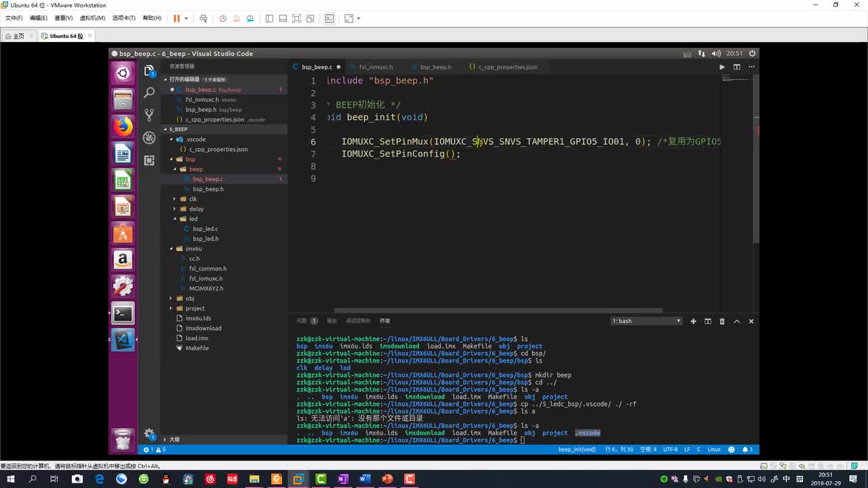Open notifications bell in status bar
Viewport: 868px width, 488px height.
[747, 449]
